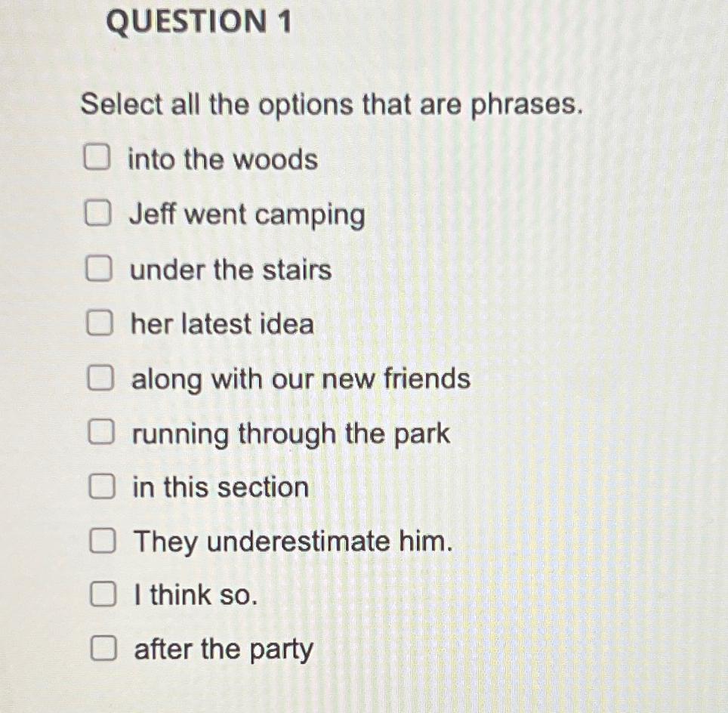
Task: Check the 'running through the park' option
Action: point(100,431)
